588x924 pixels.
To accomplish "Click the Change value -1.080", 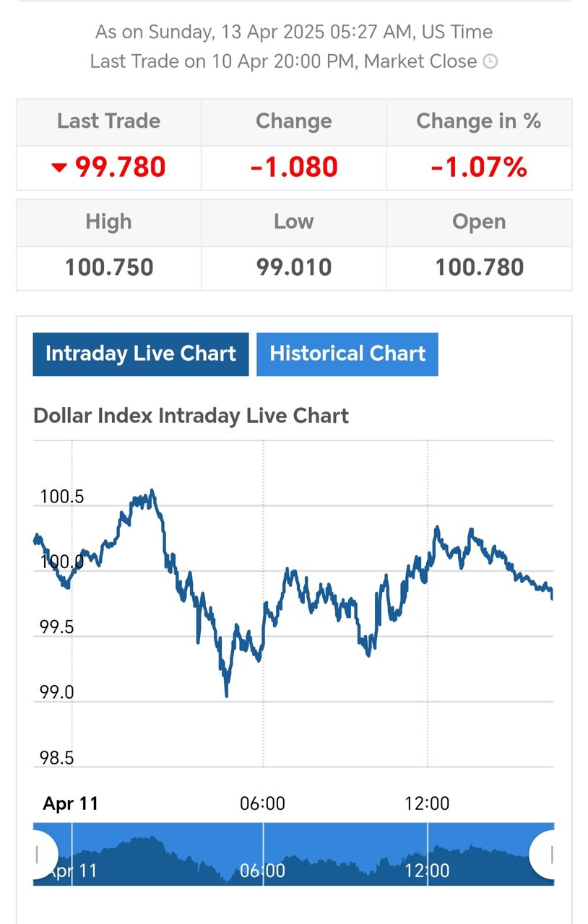I will tap(294, 167).
